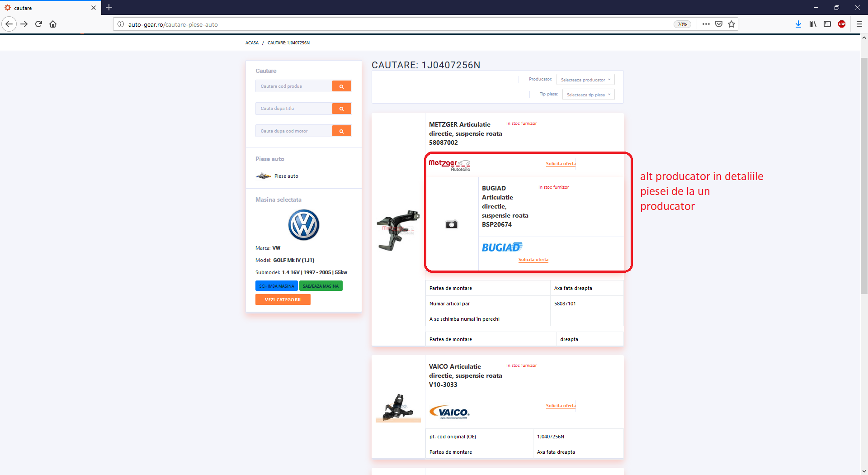Open the Adblock Plus extension
868x475 pixels.
click(x=842, y=24)
